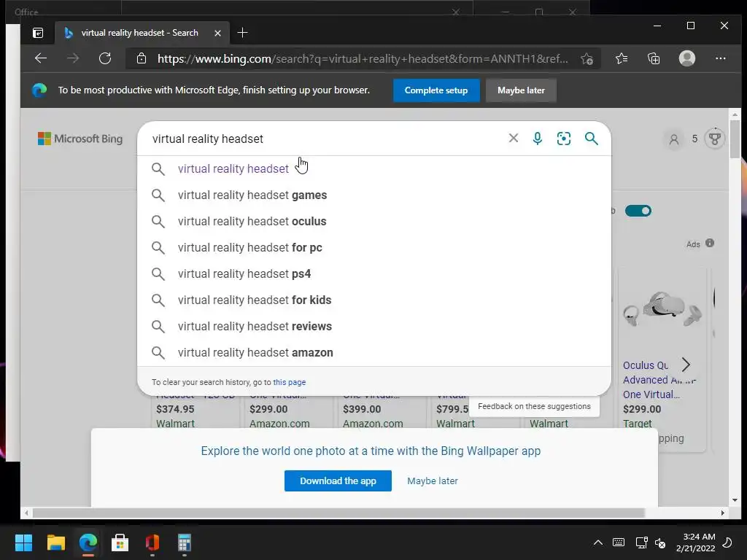747x560 pixels.
Task: Select suggestion virtual reality headset games
Action: click(374, 195)
